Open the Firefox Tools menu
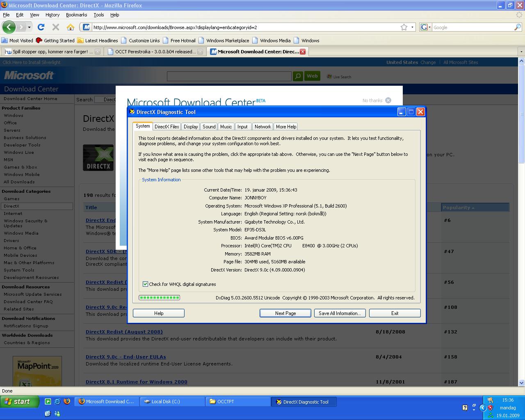The image size is (525, 420). pyautogui.click(x=99, y=15)
